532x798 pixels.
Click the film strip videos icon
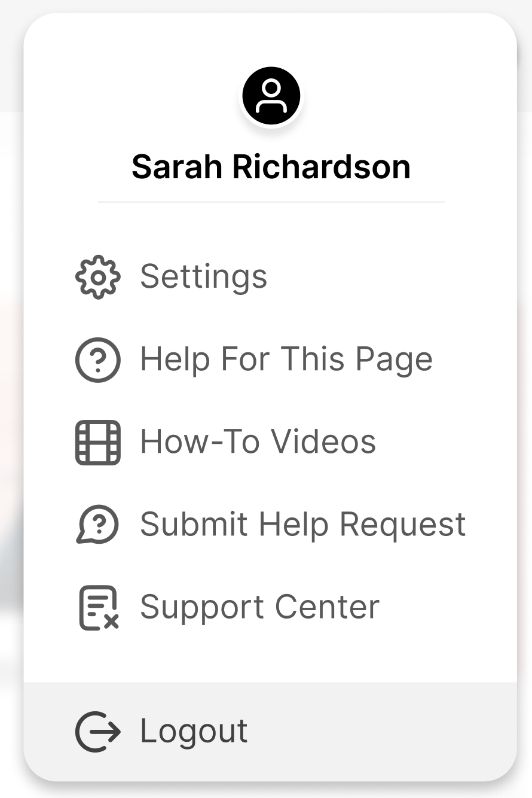pyautogui.click(x=98, y=442)
